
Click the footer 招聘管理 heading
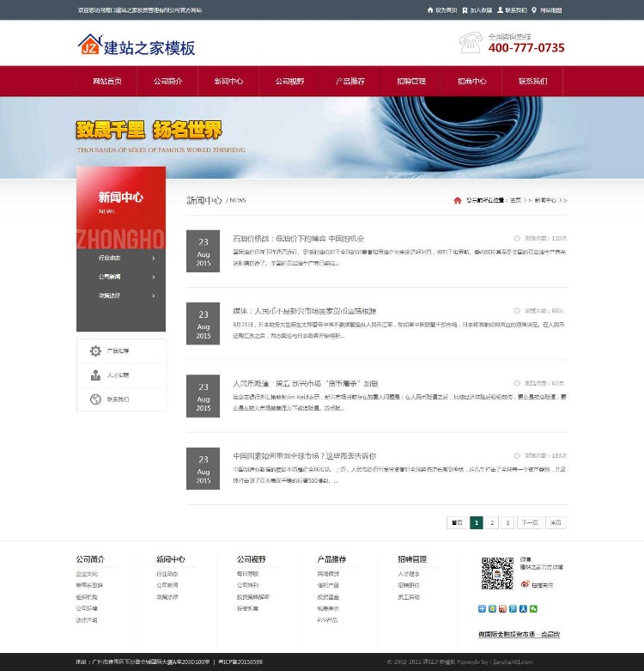pyautogui.click(x=412, y=559)
